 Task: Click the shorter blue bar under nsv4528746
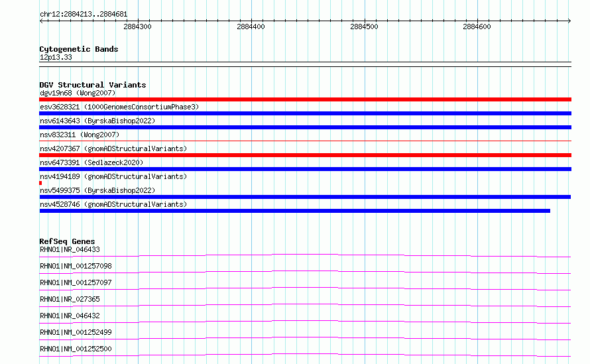294,211
